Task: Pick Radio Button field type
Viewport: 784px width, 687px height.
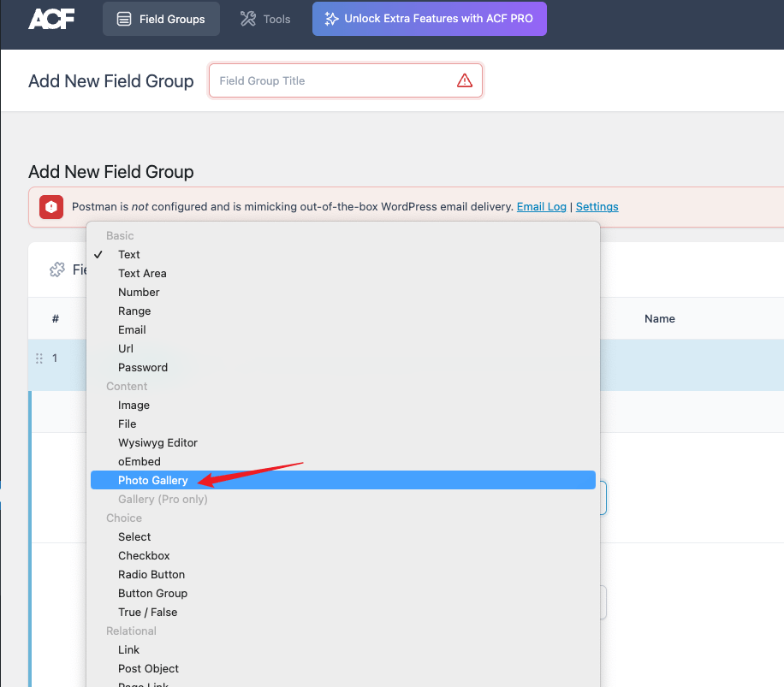Action: tap(343, 575)
